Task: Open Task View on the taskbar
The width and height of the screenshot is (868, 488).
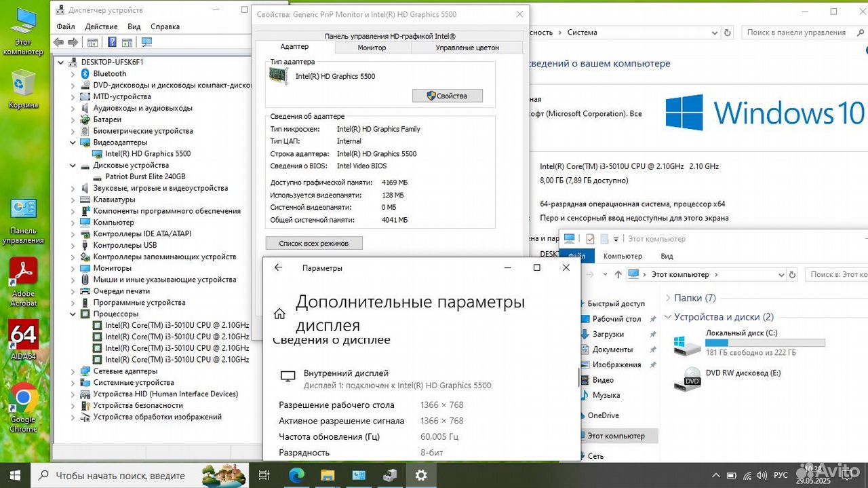Action: tap(264, 475)
